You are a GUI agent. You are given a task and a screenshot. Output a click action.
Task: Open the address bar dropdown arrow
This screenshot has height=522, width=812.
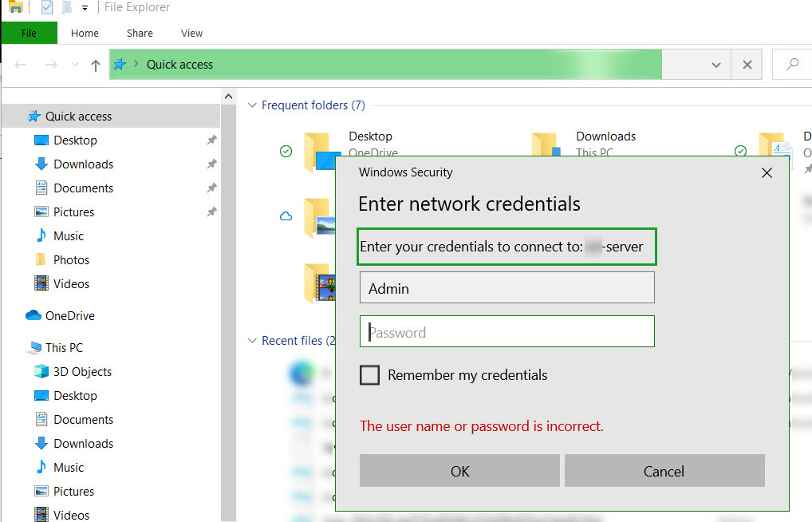point(715,65)
